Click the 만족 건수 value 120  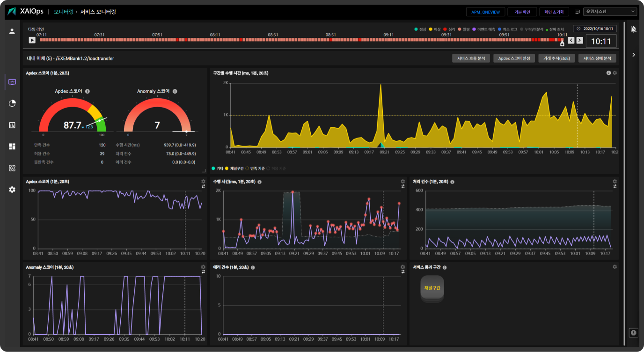(x=102, y=145)
